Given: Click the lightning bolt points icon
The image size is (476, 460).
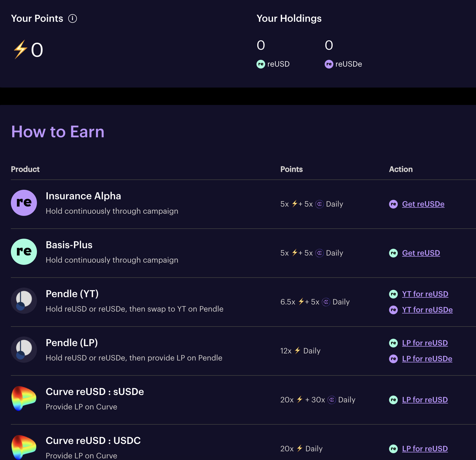Looking at the screenshot, I should 20,49.
